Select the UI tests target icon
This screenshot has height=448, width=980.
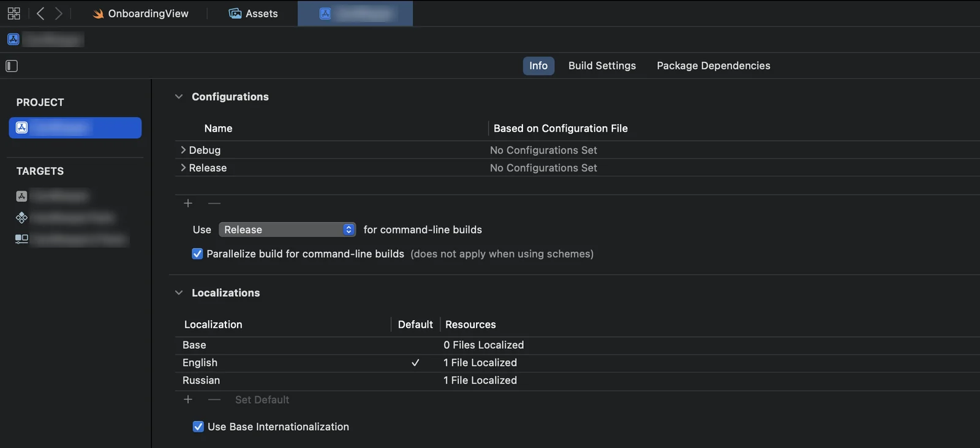click(x=21, y=239)
